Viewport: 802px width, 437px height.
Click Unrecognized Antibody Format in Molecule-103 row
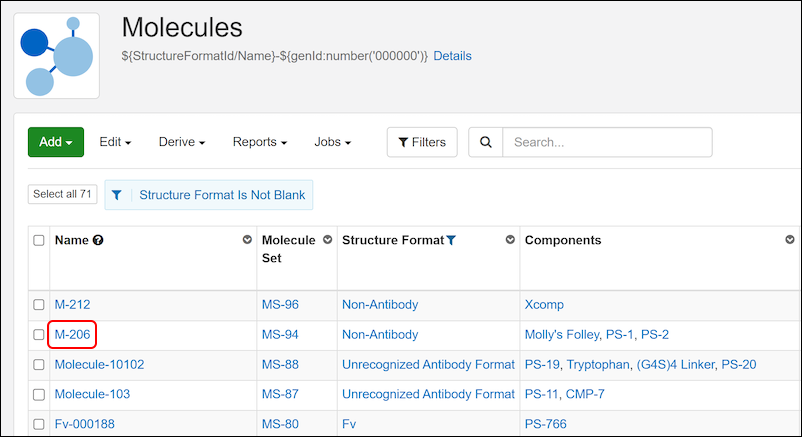pyautogui.click(x=428, y=394)
